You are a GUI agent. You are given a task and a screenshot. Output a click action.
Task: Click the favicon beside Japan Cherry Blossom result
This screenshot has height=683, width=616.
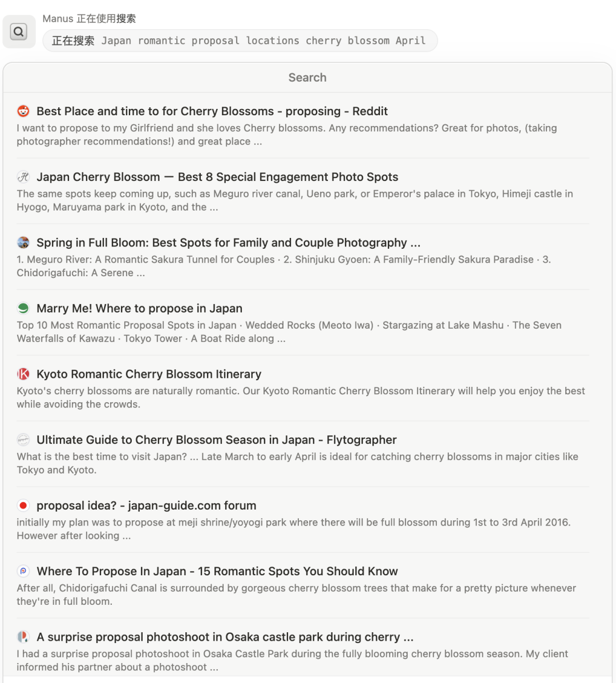[x=23, y=177]
